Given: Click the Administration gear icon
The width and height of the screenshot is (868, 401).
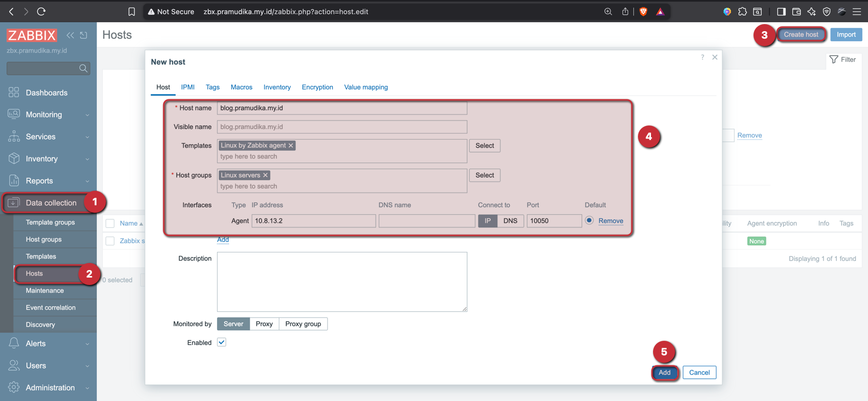Looking at the screenshot, I should (x=14, y=387).
